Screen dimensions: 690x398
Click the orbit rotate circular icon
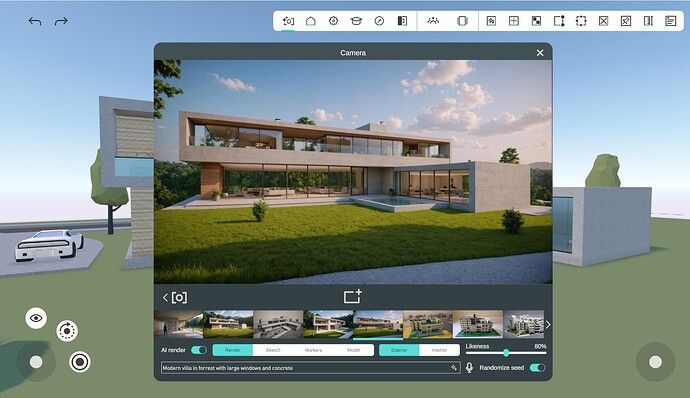(x=67, y=331)
